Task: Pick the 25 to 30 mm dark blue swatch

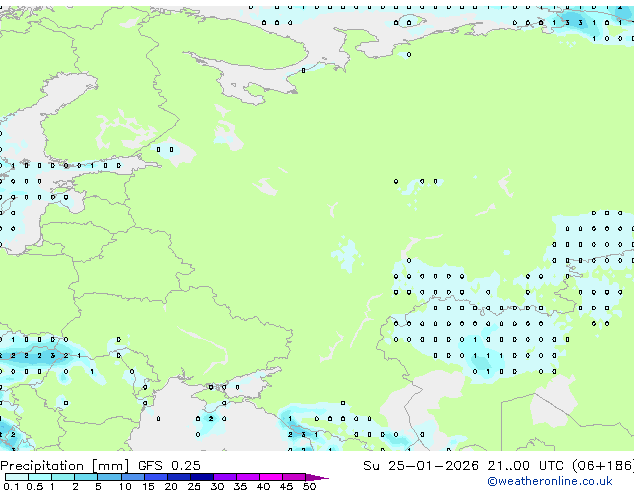Action: tap(202, 477)
